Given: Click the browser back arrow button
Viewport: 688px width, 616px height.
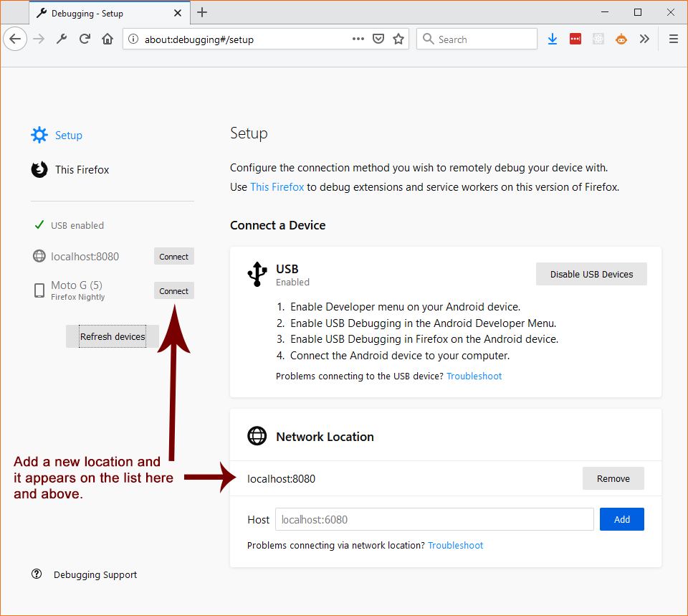Looking at the screenshot, I should pyautogui.click(x=15, y=39).
